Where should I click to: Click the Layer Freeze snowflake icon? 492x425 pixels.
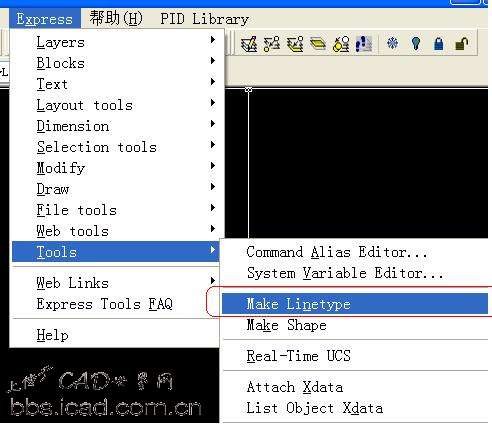[392, 43]
